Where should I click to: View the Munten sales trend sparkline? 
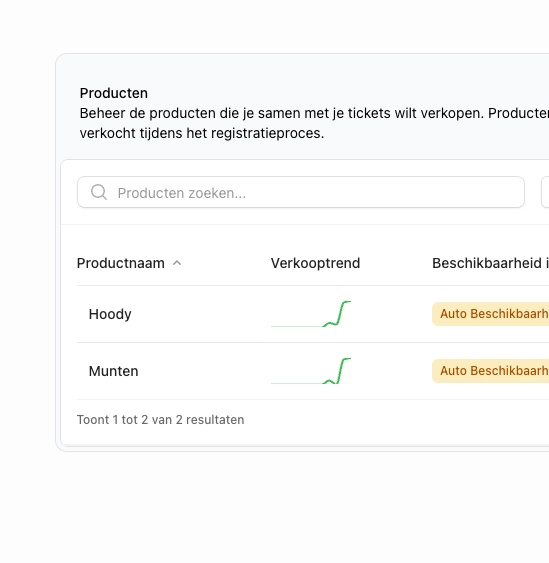pos(311,371)
